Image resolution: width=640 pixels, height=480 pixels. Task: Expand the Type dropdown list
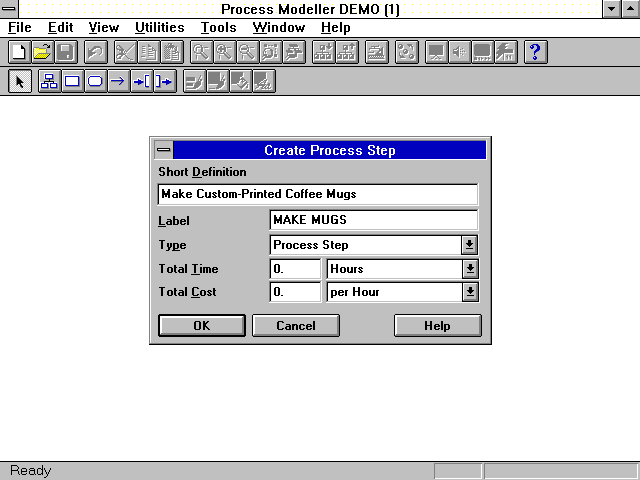[x=469, y=245]
